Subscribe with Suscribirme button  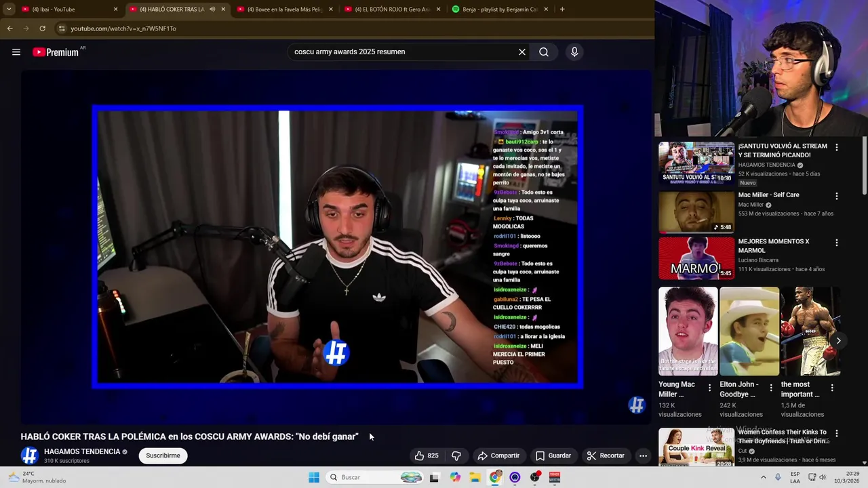[x=163, y=455]
